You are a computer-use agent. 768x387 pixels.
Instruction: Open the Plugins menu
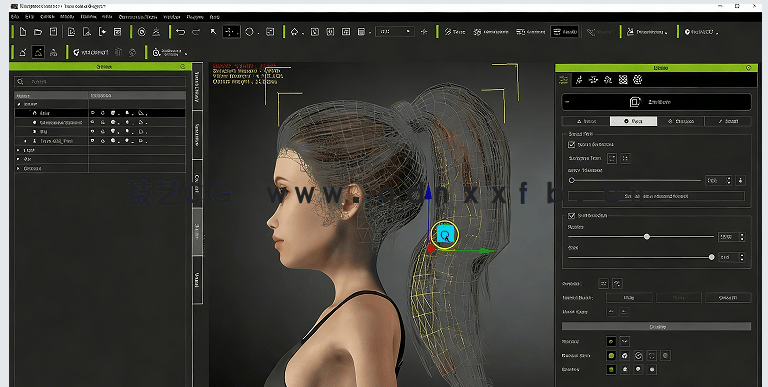click(195, 17)
